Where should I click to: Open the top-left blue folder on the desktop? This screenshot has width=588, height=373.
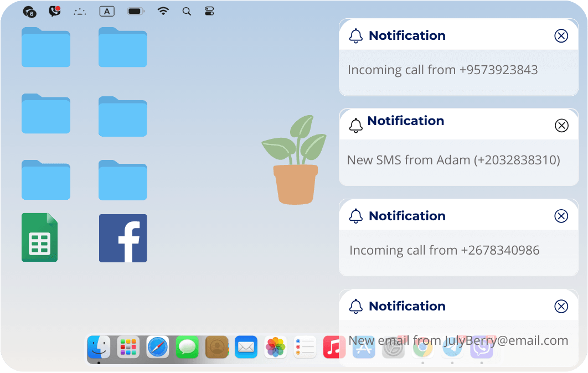pos(46,49)
